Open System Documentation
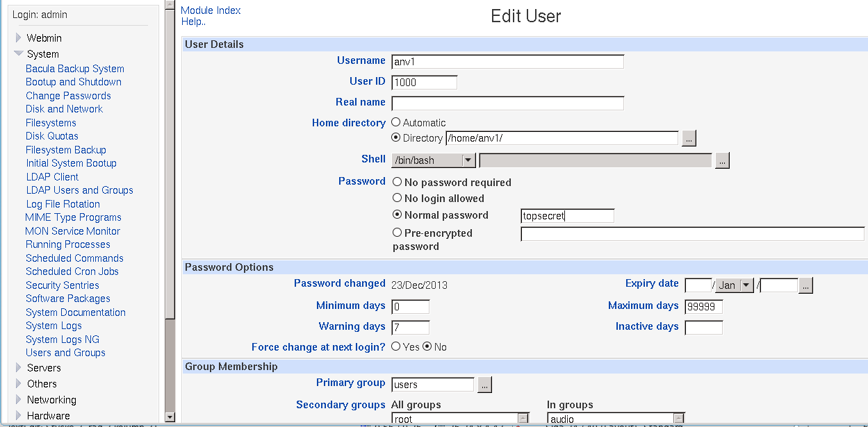The width and height of the screenshot is (868, 427). tap(76, 312)
